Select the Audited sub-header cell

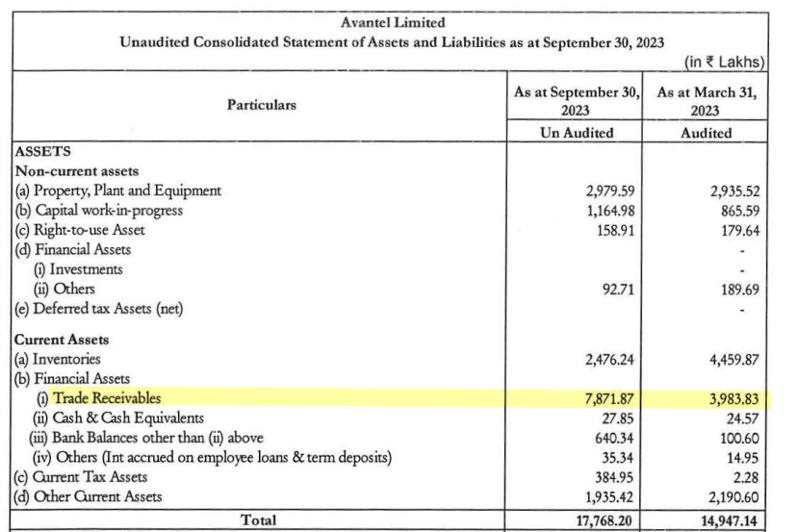(707, 133)
